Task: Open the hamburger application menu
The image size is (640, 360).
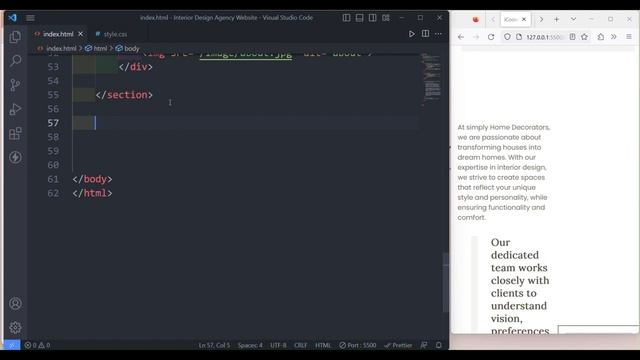Action: (x=30, y=18)
